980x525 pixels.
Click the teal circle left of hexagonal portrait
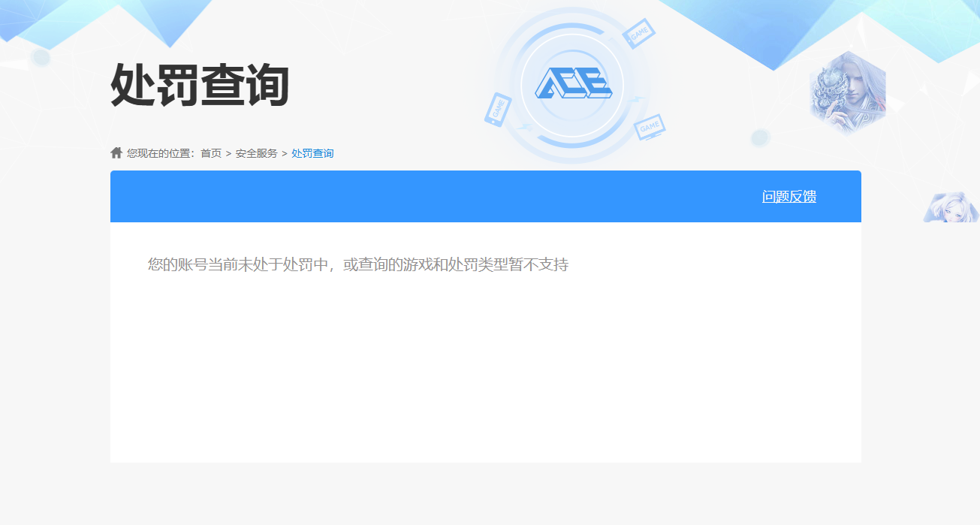[x=760, y=137]
